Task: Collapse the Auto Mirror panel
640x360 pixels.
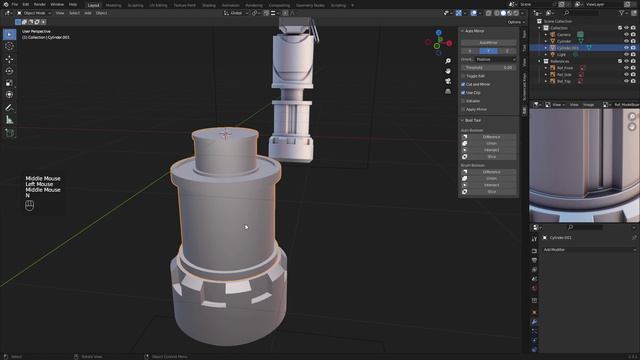Action: click(x=462, y=31)
